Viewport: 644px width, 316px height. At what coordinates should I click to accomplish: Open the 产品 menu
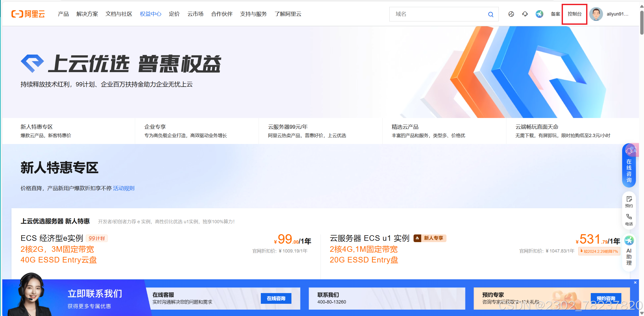coord(63,14)
